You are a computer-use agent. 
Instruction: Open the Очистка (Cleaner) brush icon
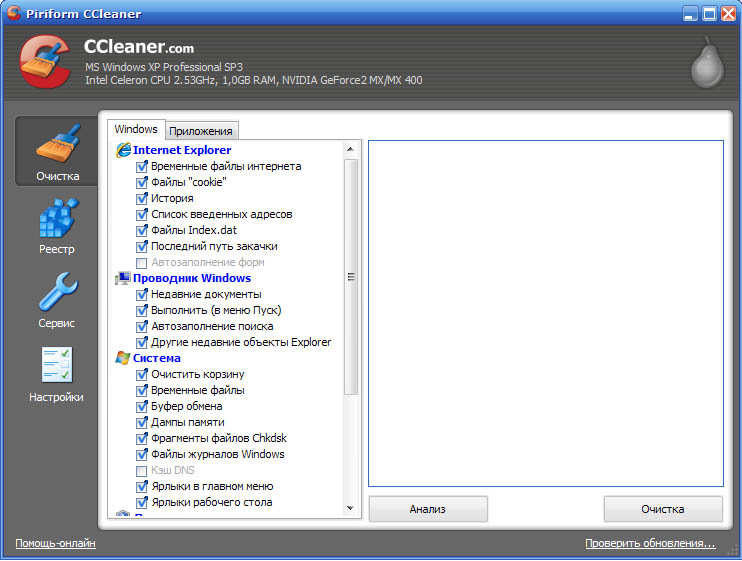57,144
